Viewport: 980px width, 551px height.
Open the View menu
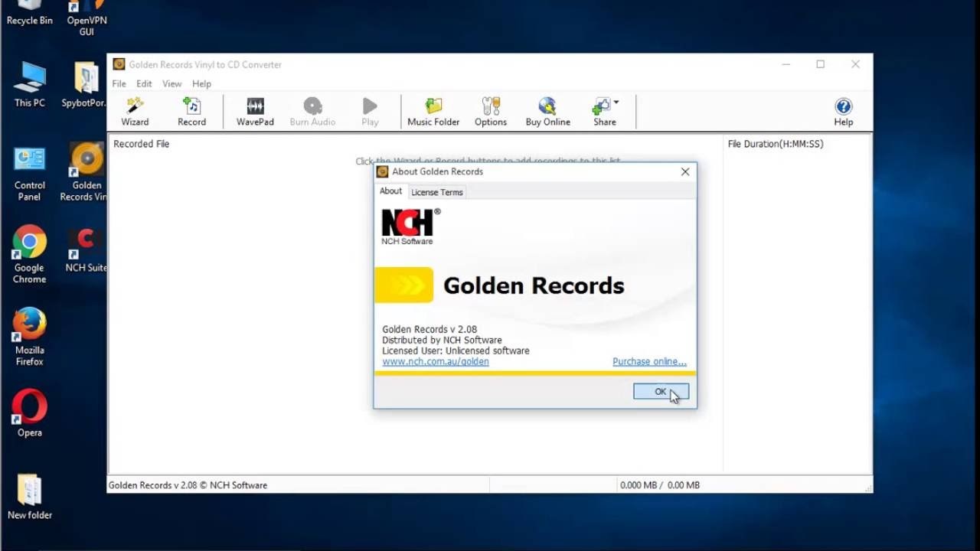tap(171, 83)
